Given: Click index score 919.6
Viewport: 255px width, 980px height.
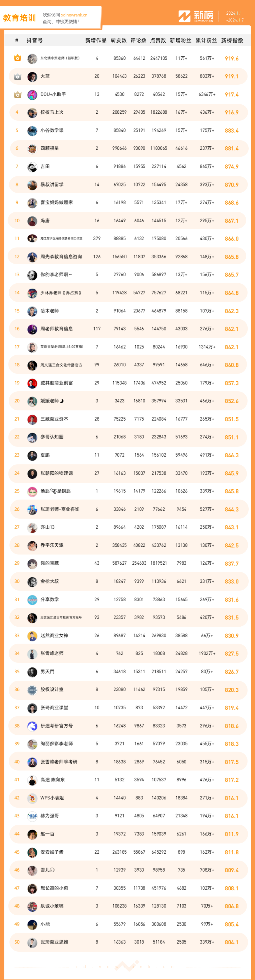Looking at the screenshot, I should pyautogui.click(x=231, y=59).
